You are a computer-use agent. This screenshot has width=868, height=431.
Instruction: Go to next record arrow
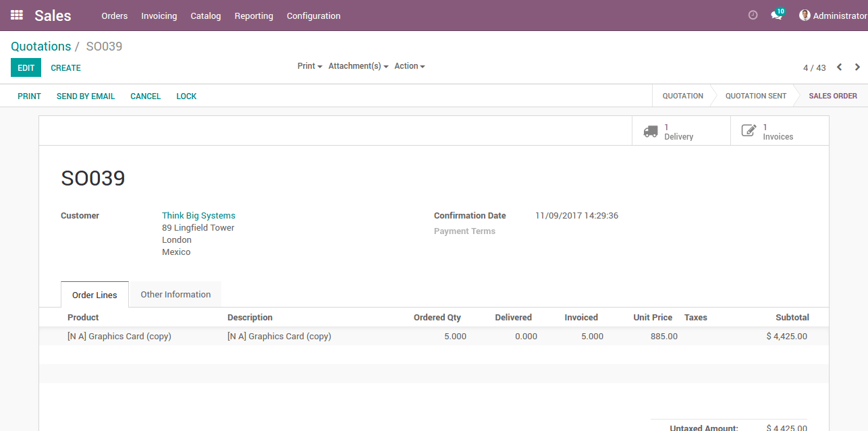[857, 67]
